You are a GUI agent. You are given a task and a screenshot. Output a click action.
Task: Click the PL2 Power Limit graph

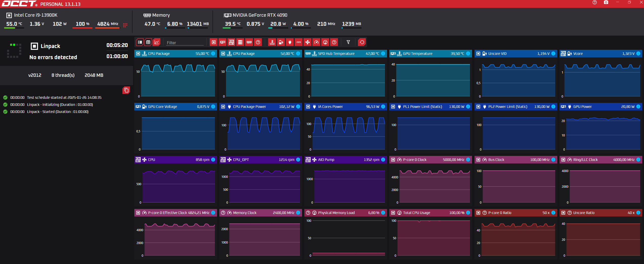516,132
